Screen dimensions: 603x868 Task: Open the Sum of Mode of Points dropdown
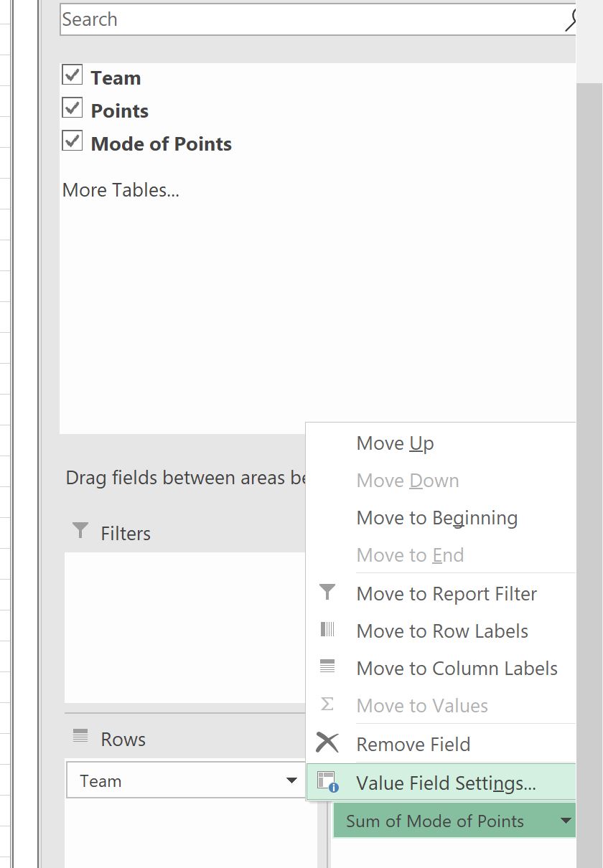pyautogui.click(x=566, y=820)
